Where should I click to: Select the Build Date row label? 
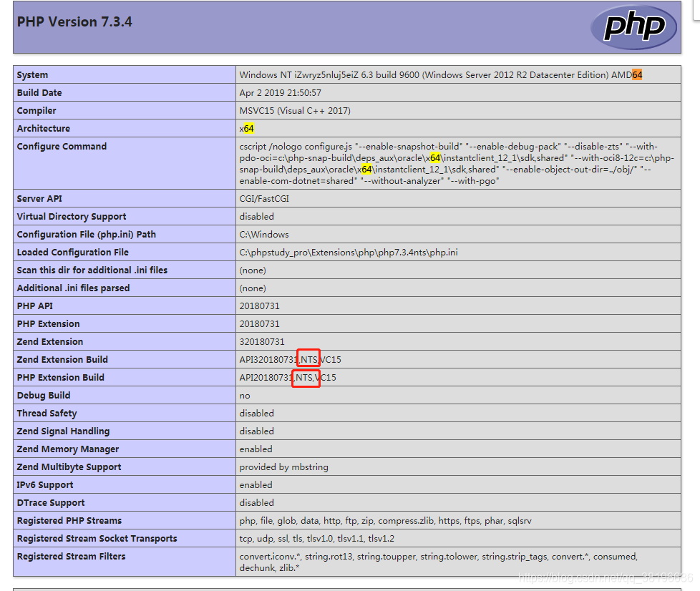(39, 92)
